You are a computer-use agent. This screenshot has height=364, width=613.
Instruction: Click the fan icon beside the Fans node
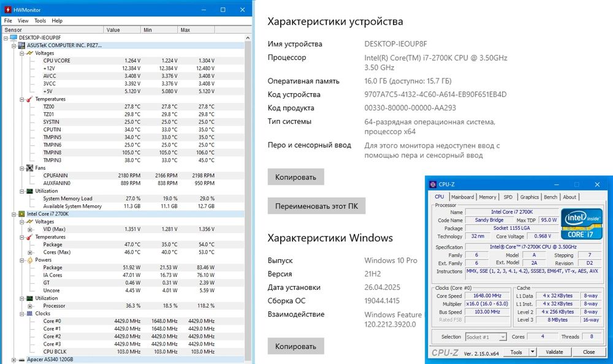(x=29, y=168)
